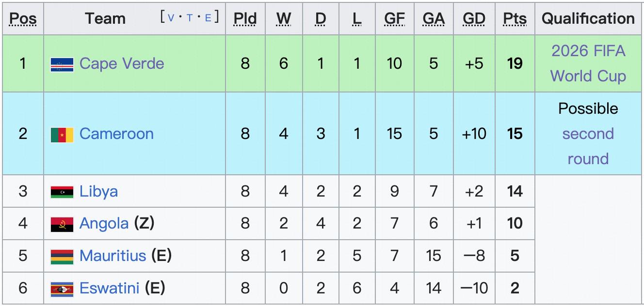Click the Cape Verde flag icon

pyautogui.click(x=62, y=64)
